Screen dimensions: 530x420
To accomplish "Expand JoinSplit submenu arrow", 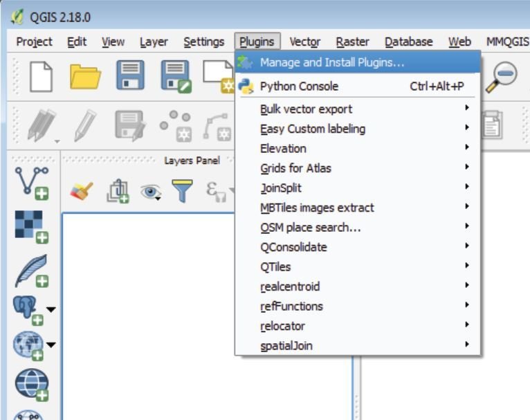I will click(467, 186).
